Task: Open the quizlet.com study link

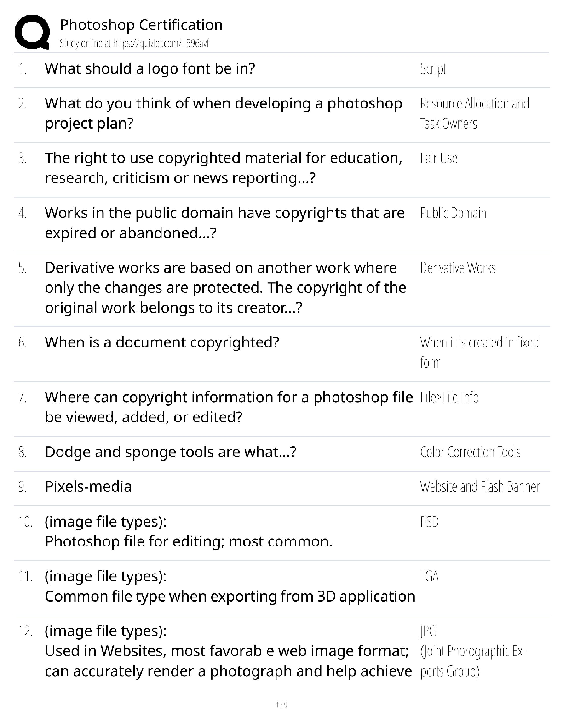Action: coord(134,44)
